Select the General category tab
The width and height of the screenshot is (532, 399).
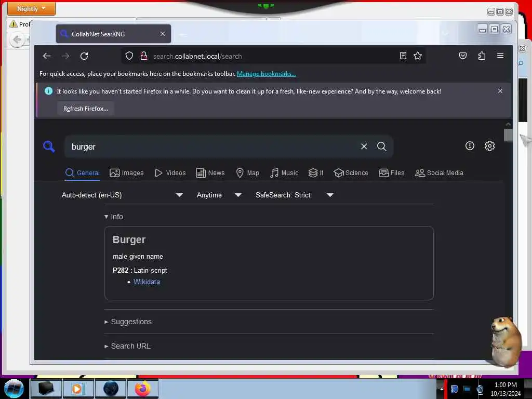tap(83, 172)
